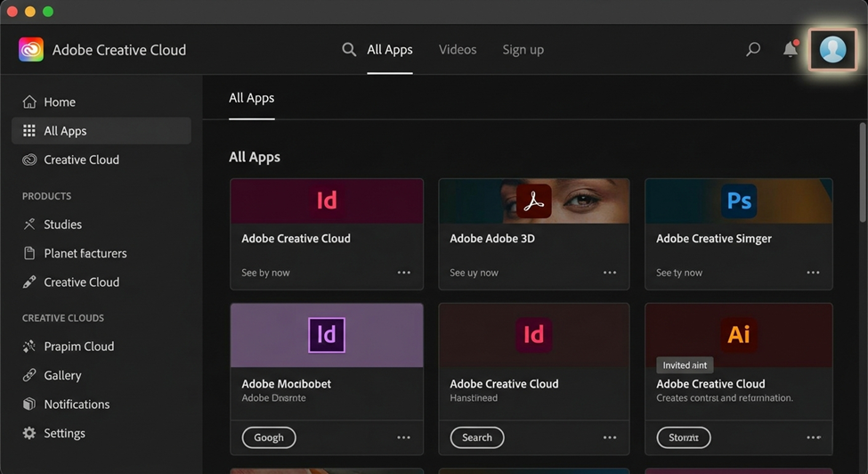Click the Notifications cube icon in the sidebar
The height and width of the screenshot is (474, 868).
click(x=29, y=404)
